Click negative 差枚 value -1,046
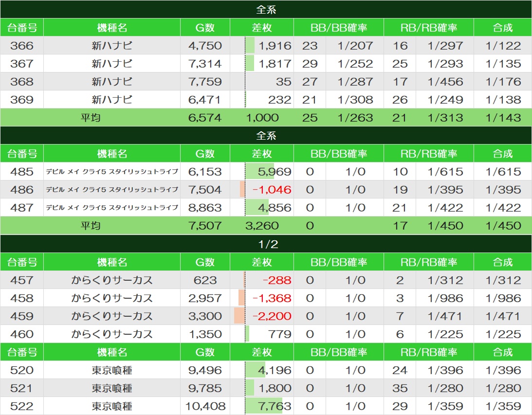 [272, 190]
